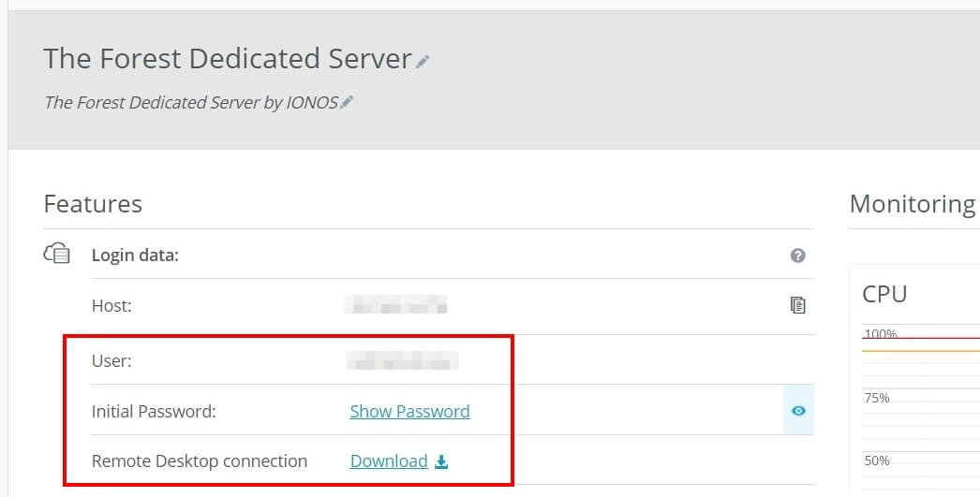Click the Host: label
Screen dimensions: 980x497
[111, 306]
